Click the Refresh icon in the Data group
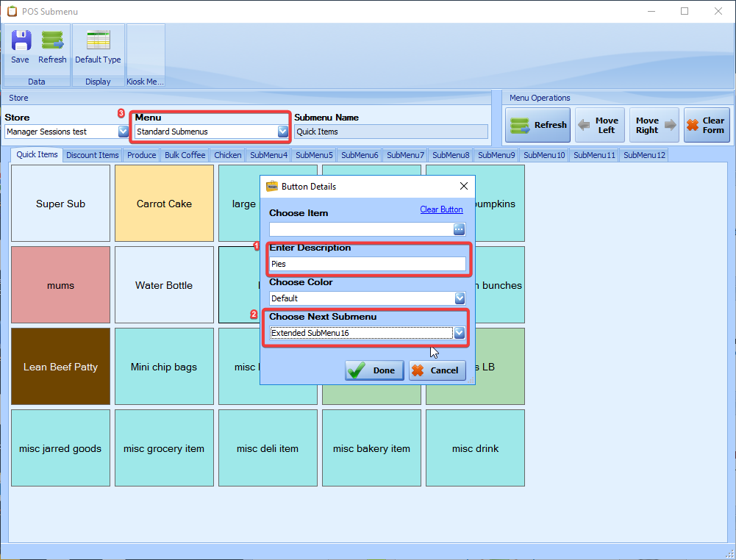 pos(52,41)
